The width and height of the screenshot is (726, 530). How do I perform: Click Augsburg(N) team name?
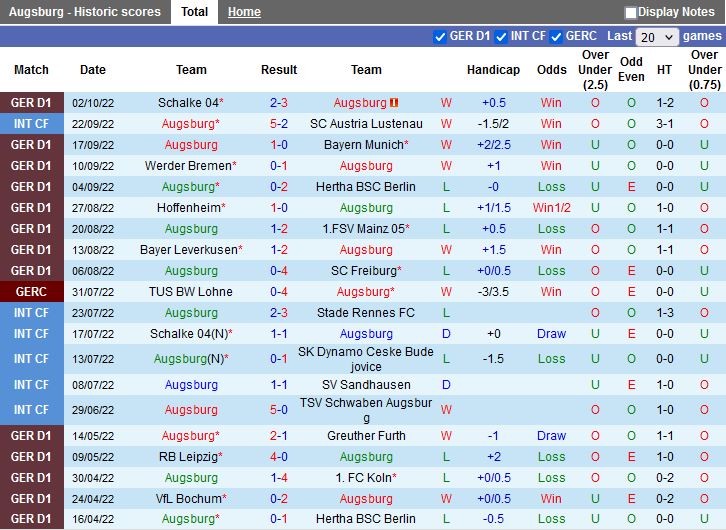point(191,359)
